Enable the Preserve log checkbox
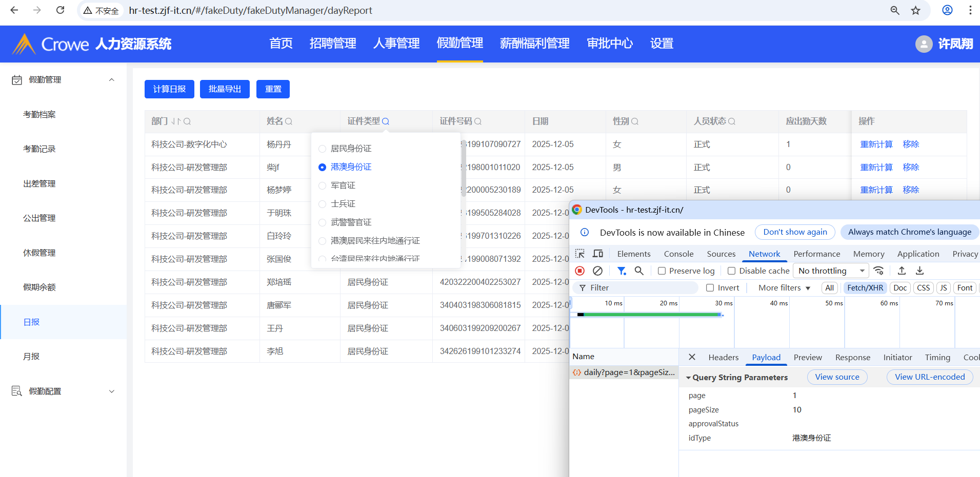Screen dimensions: 980x477 662,271
